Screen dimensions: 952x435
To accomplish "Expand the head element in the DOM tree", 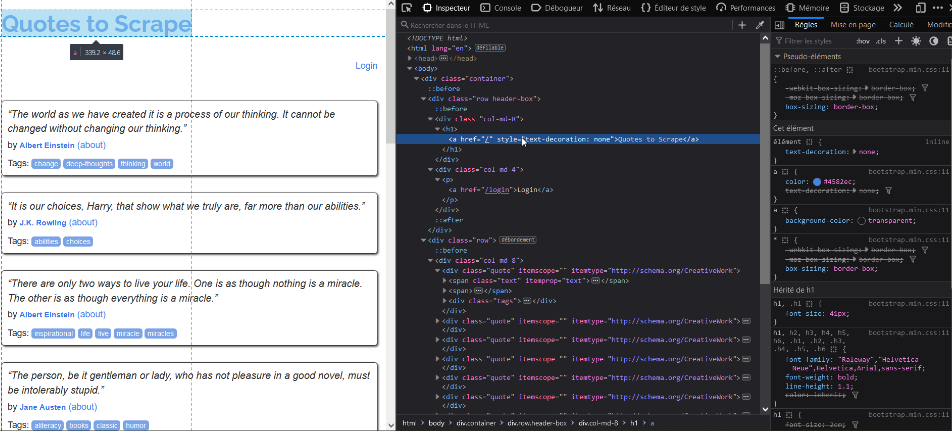I will coord(410,58).
